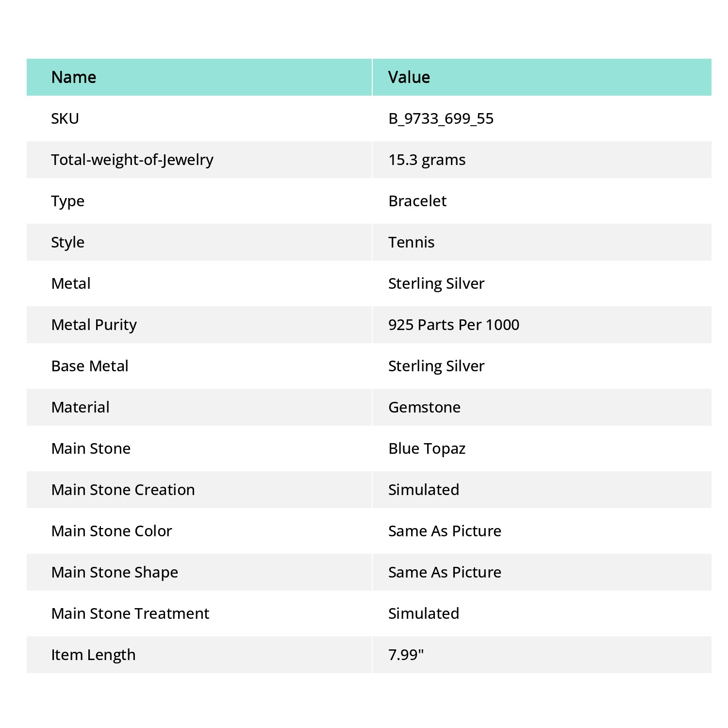The height and width of the screenshot is (728, 728).
Task: Select Same As Picture in Shape row
Action: pyautogui.click(x=445, y=572)
